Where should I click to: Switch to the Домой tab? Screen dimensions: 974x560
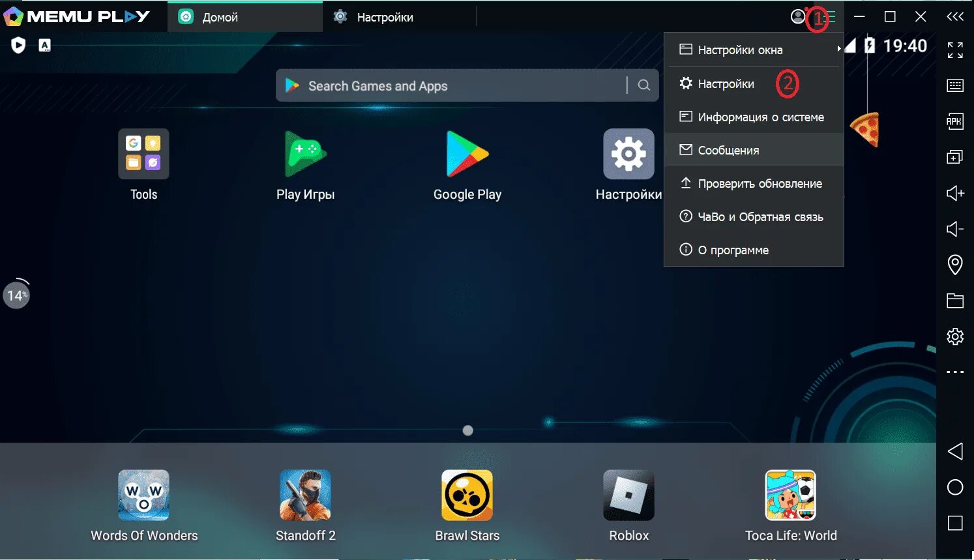point(245,17)
